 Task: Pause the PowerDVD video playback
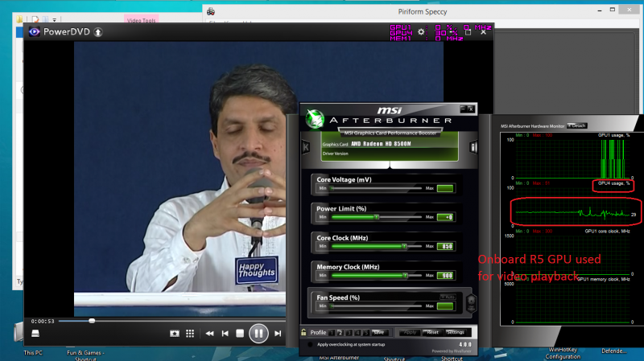coord(258,334)
